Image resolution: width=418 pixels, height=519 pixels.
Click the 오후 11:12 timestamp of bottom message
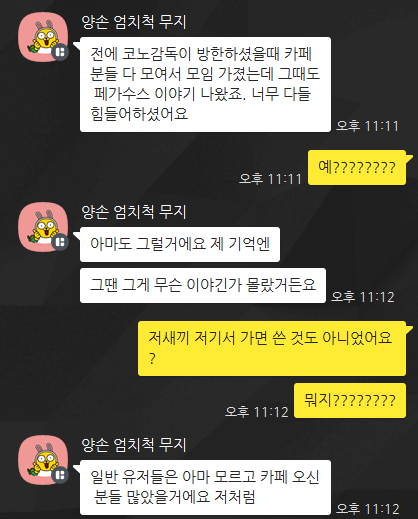click(x=367, y=509)
